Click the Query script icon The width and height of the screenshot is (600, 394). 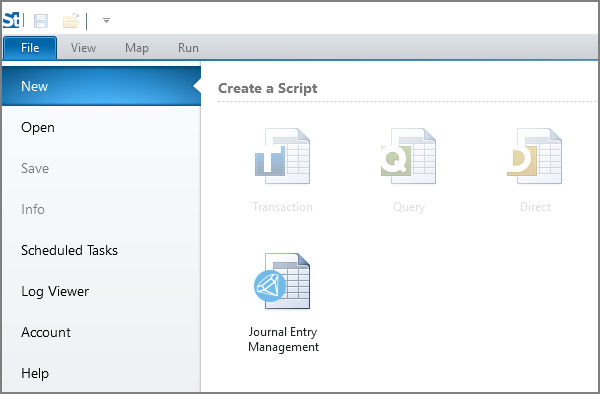(408, 156)
